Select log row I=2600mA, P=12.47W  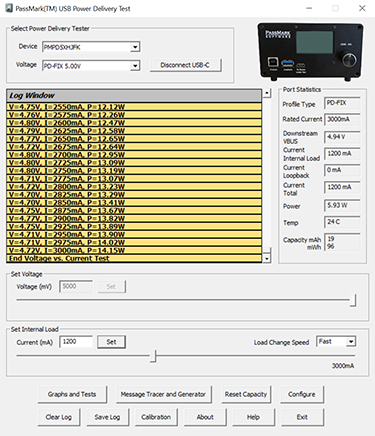[x=134, y=123]
